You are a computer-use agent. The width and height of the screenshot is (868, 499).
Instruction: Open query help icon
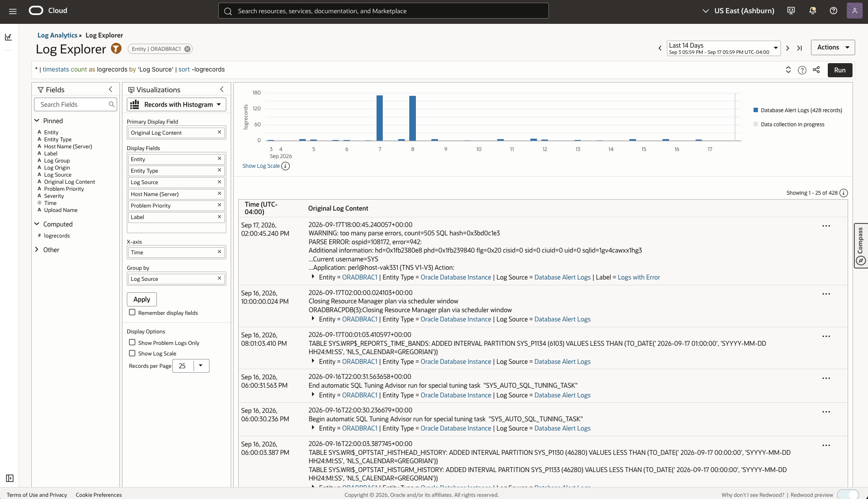802,70
